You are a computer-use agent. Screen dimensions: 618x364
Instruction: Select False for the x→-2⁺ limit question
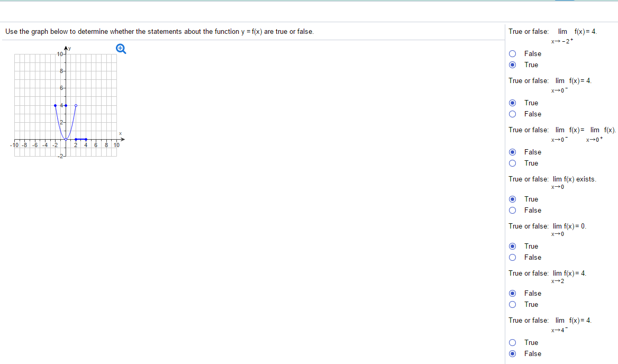(x=512, y=53)
